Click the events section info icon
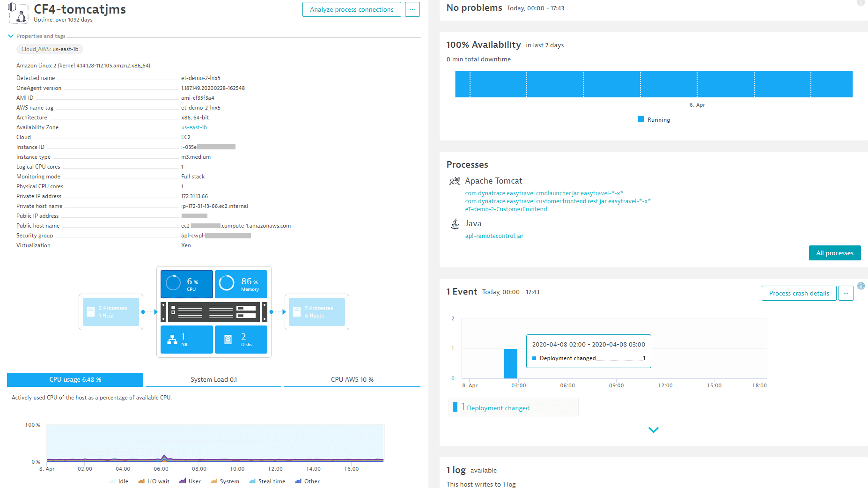 [861, 286]
